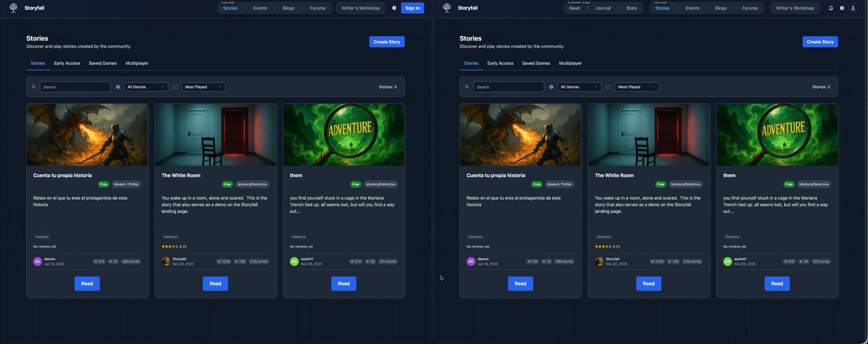Click the Search field in the right window
This screenshot has height=344, width=868.
(508, 87)
